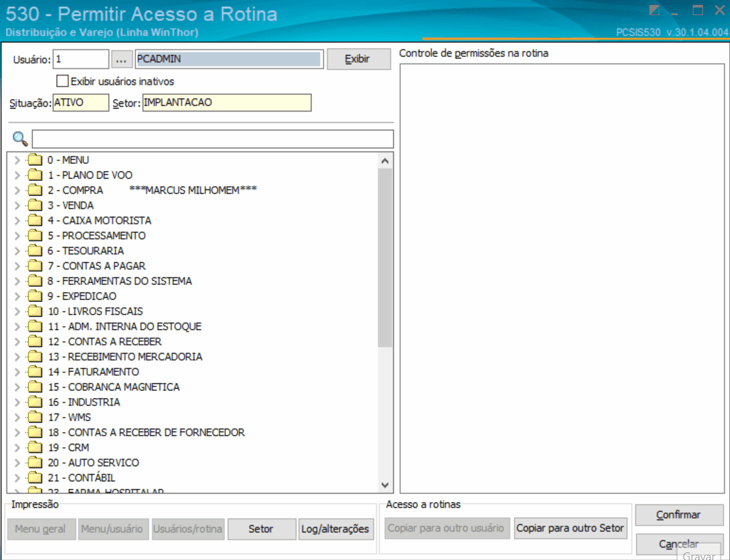Click the folder icon of 14 - FATURAMENTO
This screenshot has width=730, height=560.
point(35,372)
